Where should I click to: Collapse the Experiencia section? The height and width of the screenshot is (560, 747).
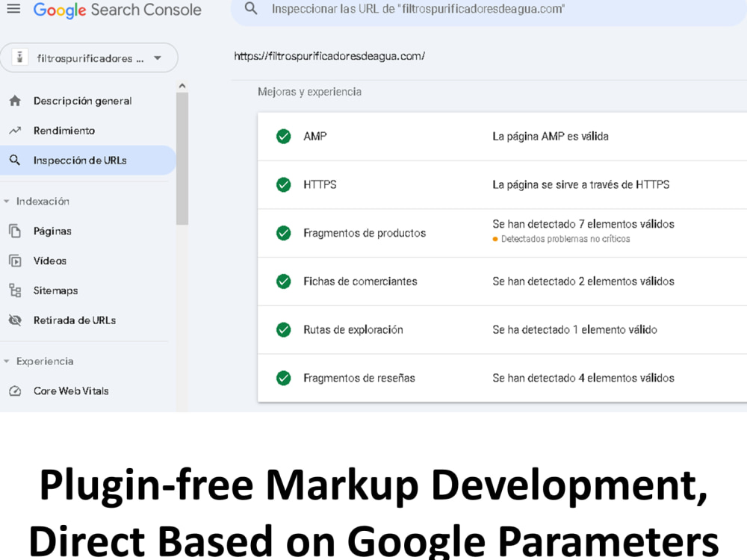click(45, 361)
